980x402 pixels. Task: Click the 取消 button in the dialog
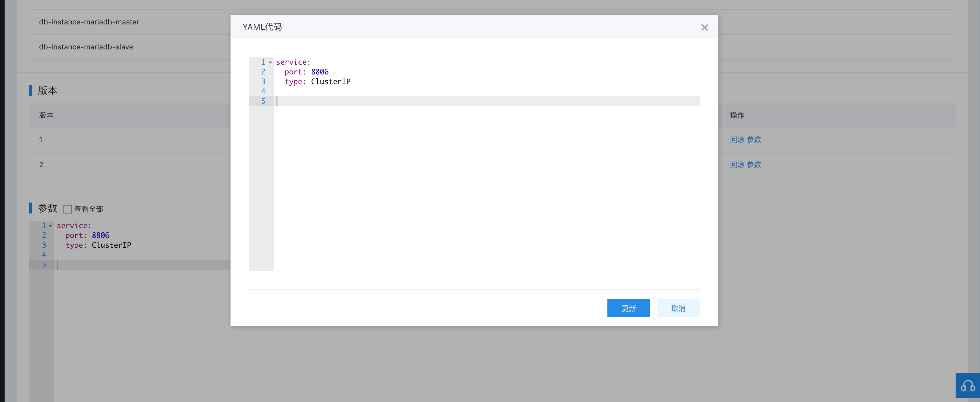pyautogui.click(x=678, y=308)
